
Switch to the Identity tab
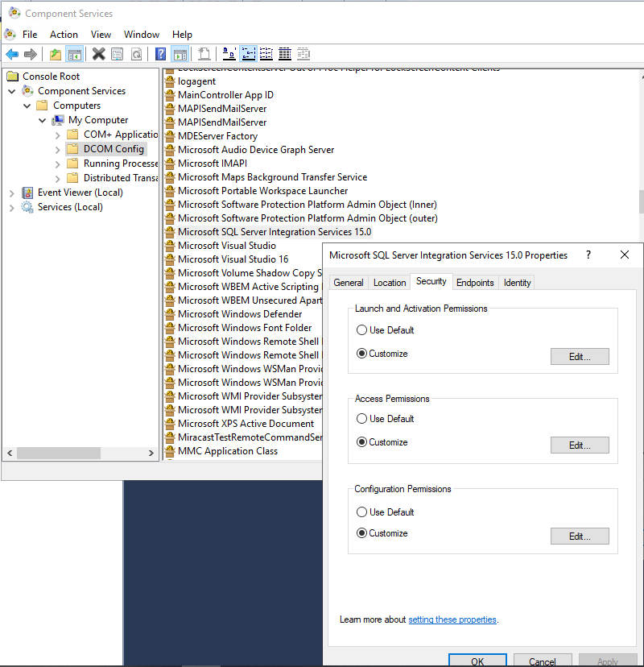pyautogui.click(x=517, y=283)
